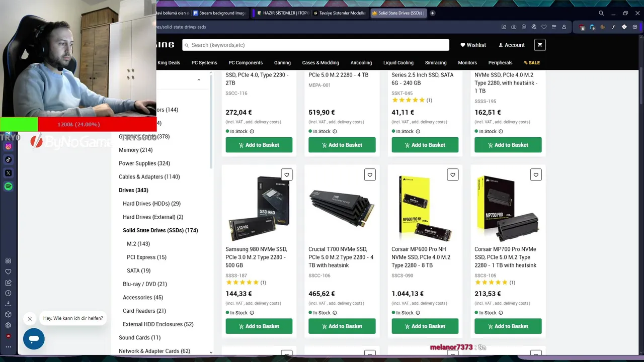Open the PC Systems menu
This screenshot has height=362, width=644.
[204, 63]
